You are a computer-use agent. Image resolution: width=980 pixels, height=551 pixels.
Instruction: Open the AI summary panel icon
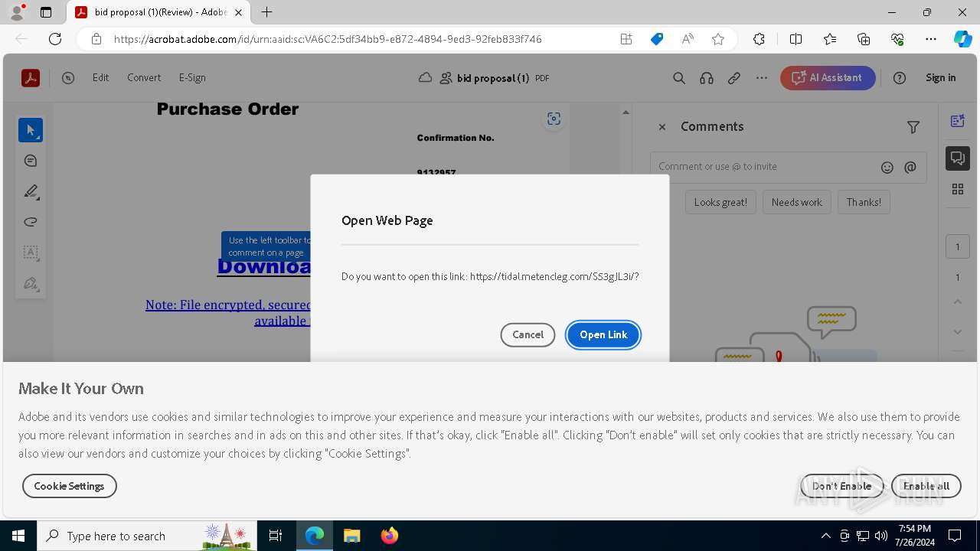coord(958,121)
